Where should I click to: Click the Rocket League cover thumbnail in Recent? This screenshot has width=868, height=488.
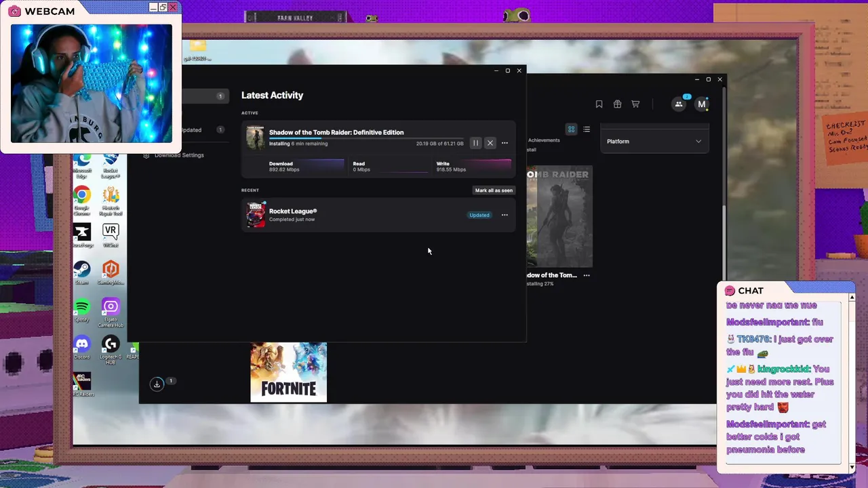256,215
